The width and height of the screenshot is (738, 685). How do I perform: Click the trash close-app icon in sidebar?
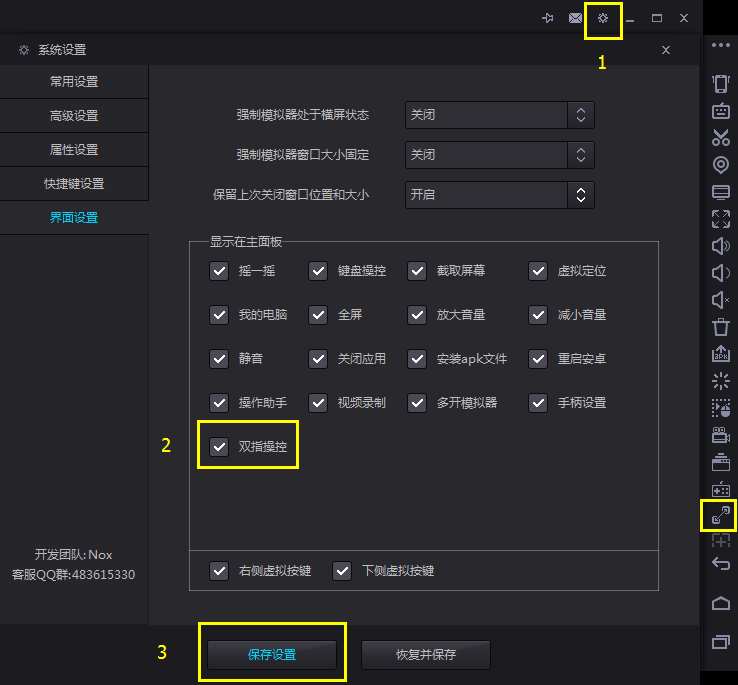[x=721, y=327]
